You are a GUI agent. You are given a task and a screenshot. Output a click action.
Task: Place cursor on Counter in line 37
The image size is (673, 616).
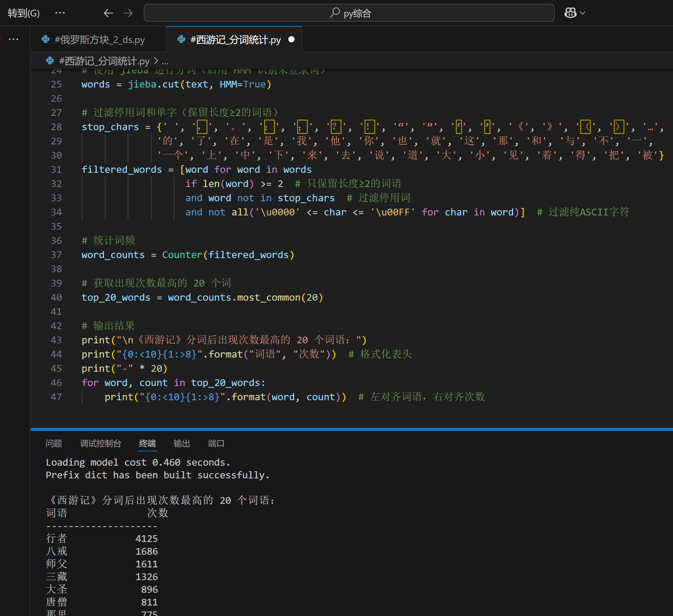(182, 255)
